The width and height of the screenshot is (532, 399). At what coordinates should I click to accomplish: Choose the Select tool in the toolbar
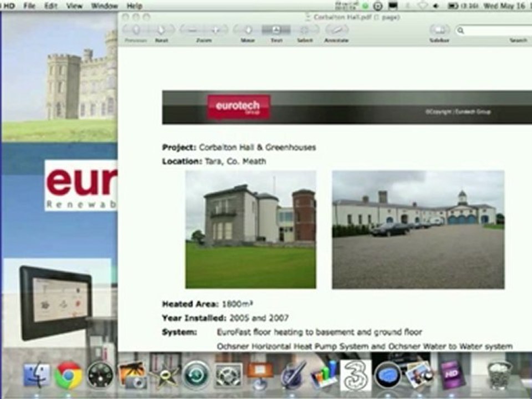(x=305, y=30)
